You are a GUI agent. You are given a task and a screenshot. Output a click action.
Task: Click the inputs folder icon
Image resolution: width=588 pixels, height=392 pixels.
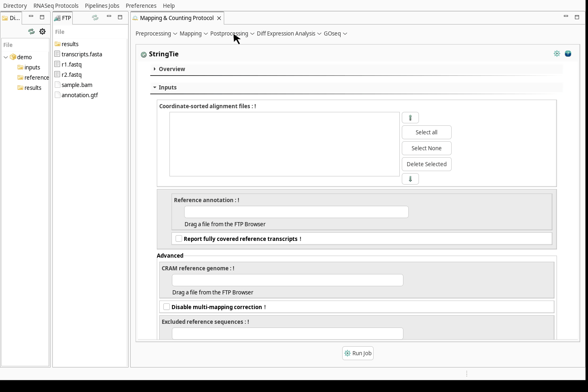click(20, 67)
